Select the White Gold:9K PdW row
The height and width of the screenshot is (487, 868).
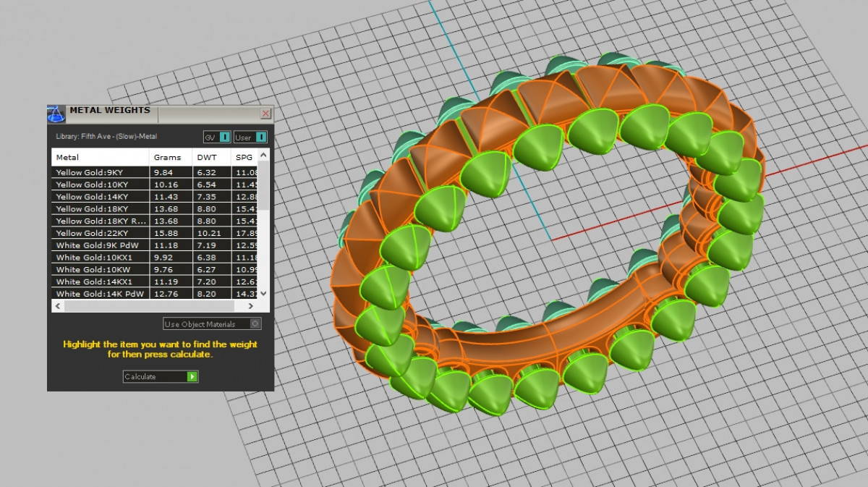[100, 245]
